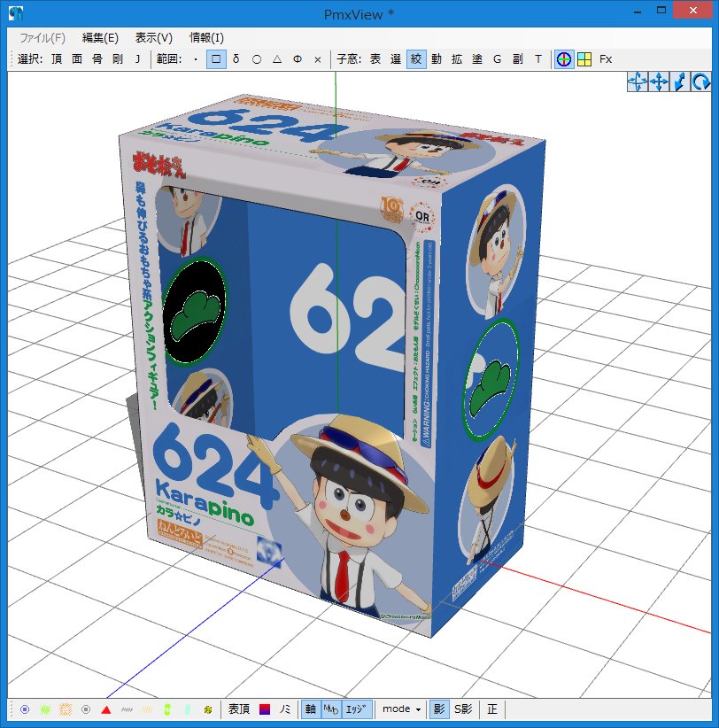Toggle the orange hatched wireframe icon
The image size is (719, 728).
(x=66, y=709)
